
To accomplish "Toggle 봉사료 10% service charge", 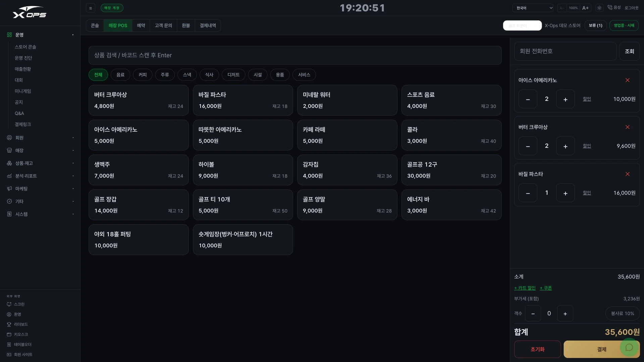I will (623, 313).
